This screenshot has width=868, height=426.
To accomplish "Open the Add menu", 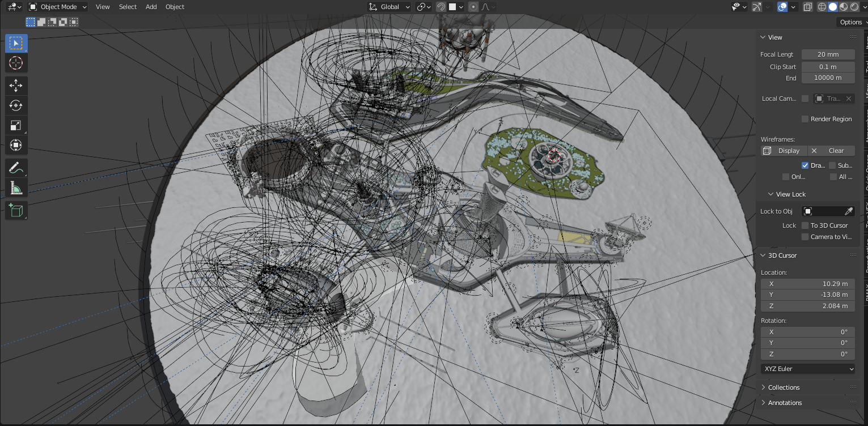I will (151, 7).
